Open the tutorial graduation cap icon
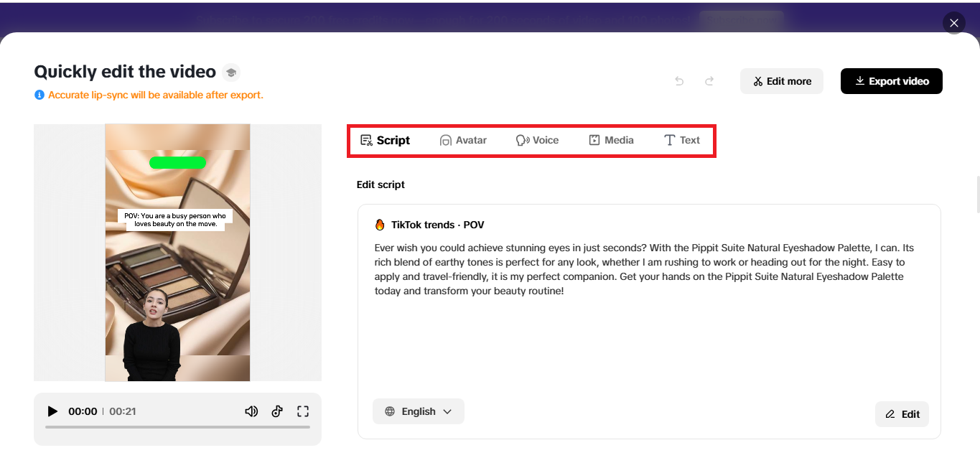980x463 pixels. coord(230,72)
